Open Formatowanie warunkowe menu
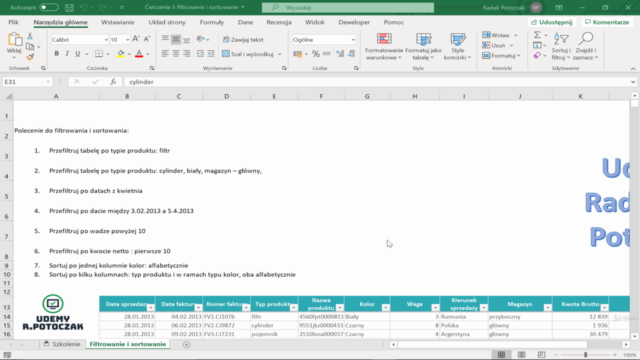 point(384,47)
